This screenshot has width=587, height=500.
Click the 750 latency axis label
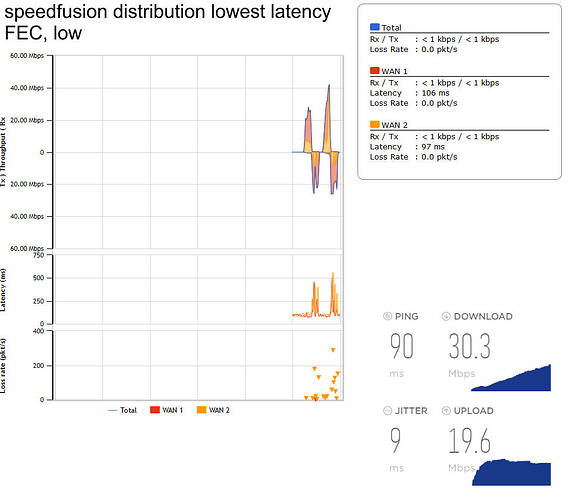point(38,255)
